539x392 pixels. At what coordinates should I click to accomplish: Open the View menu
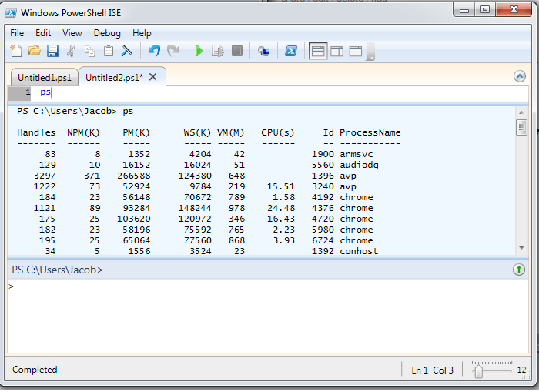72,33
